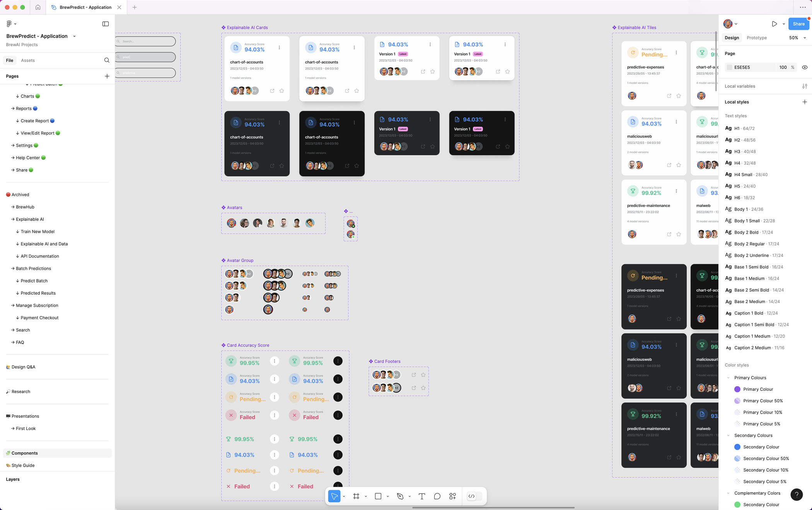Viewport: 812px width, 510px height.
Task: Open the file name dropdown chevron
Action: click(x=74, y=36)
